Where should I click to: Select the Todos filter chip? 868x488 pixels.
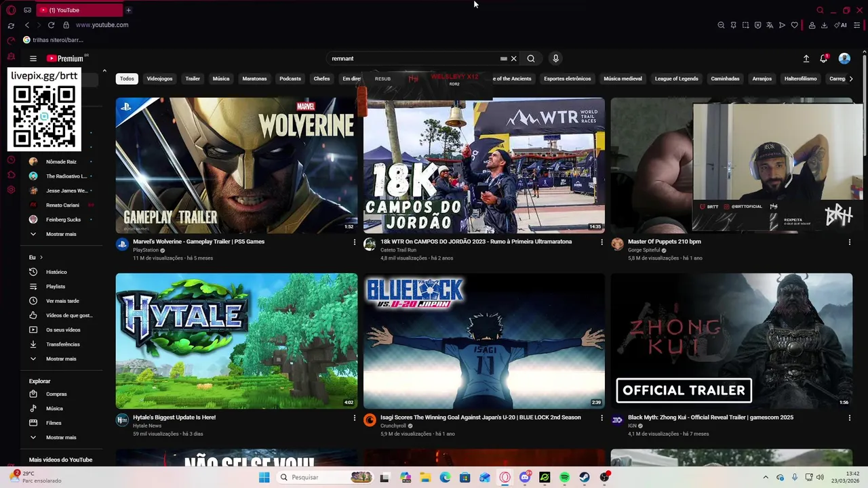coord(127,79)
